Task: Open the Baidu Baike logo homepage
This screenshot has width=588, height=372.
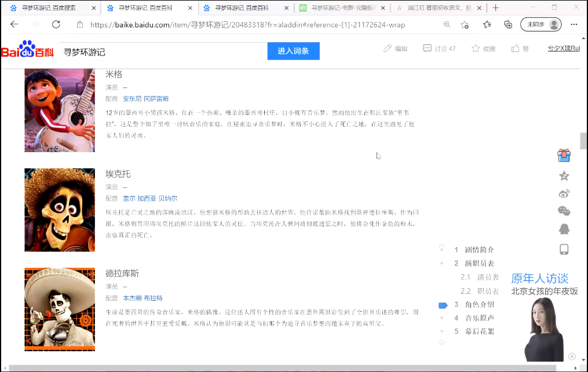Action: pyautogui.click(x=28, y=49)
